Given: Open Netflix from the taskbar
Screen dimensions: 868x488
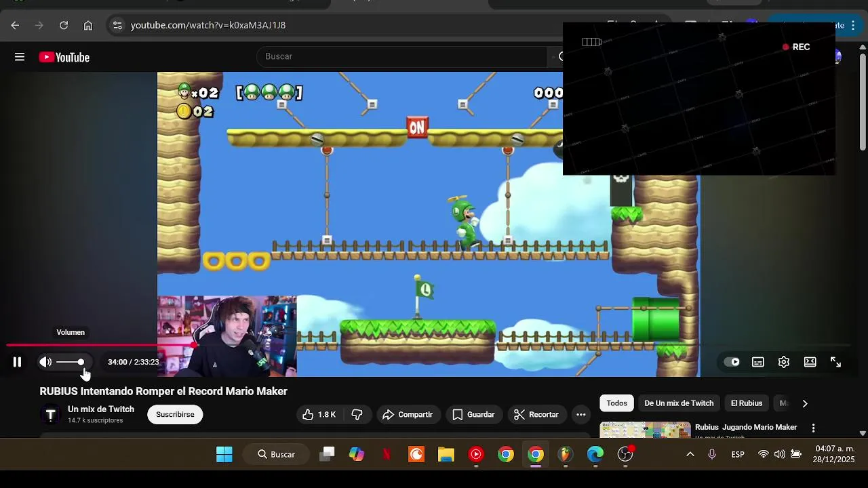Looking at the screenshot, I should tap(387, 454).
